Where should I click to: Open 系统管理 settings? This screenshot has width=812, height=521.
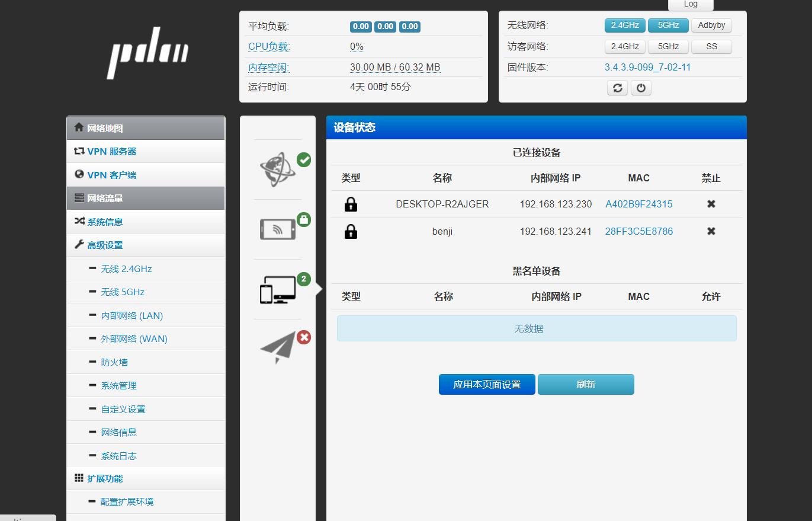click(146, 386)
